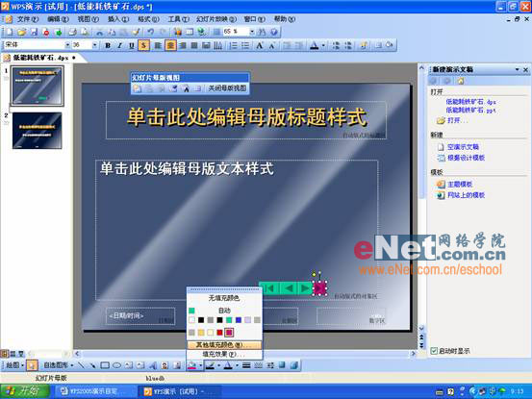Toggle center alignment button

tap(170, 45)
